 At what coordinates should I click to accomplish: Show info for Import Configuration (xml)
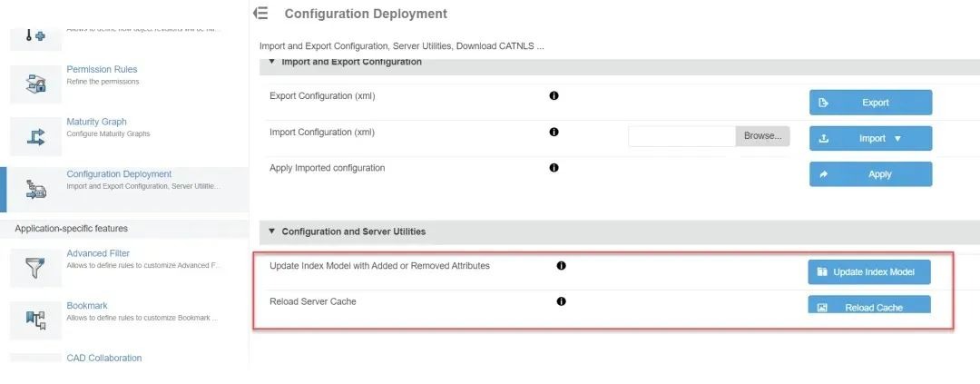coord(554,132)
